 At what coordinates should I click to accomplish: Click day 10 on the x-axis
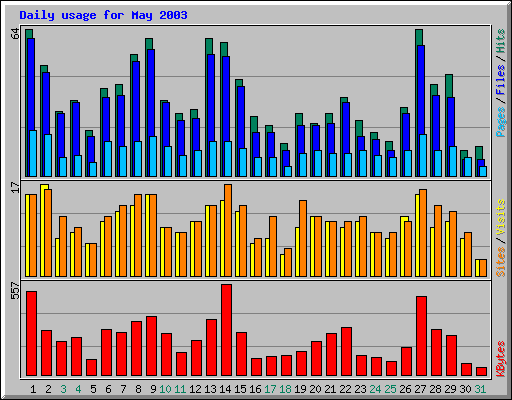coord(165,389)
